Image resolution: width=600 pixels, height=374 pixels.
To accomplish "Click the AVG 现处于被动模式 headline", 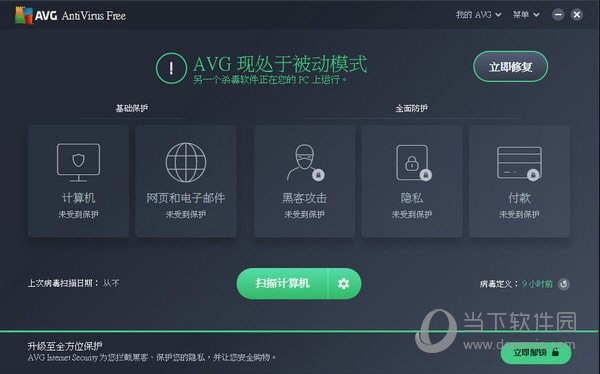I will (280, 64).
